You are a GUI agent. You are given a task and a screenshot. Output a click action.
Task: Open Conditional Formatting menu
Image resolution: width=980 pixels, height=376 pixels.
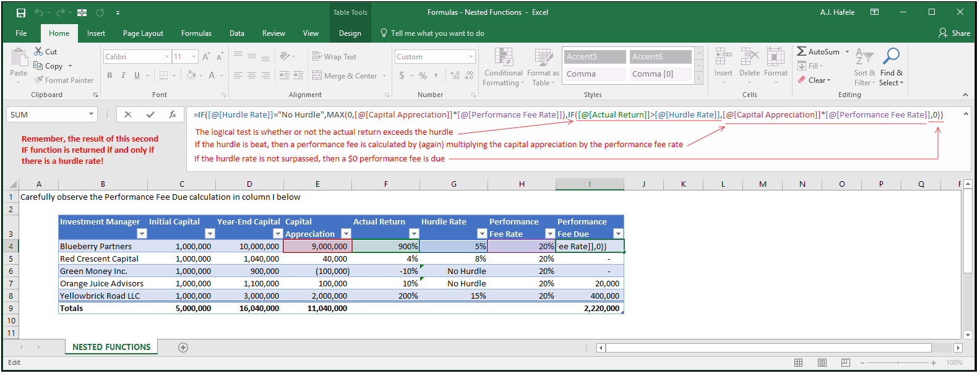(503, 67)
